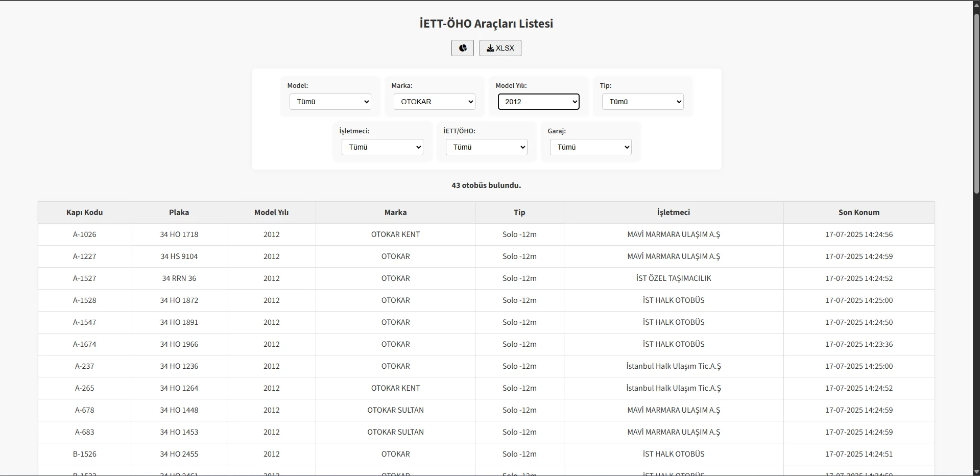The width and height of the screenshot is (980, 476).
Task: Click the scrollbar down arrow
Action: pos(976,471)
